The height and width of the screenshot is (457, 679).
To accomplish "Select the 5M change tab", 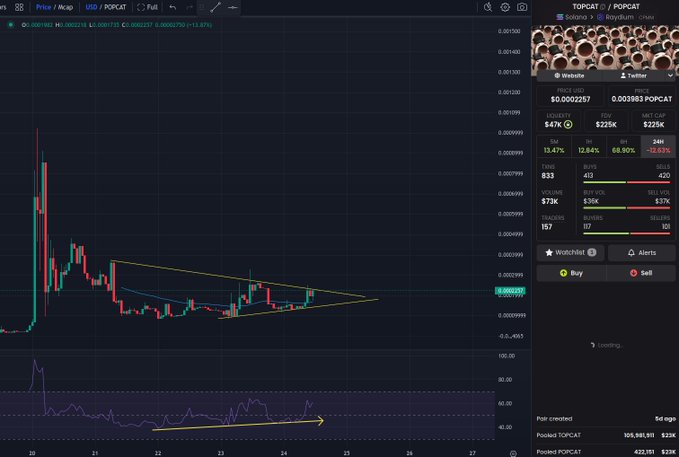I will tap(554, 146).
